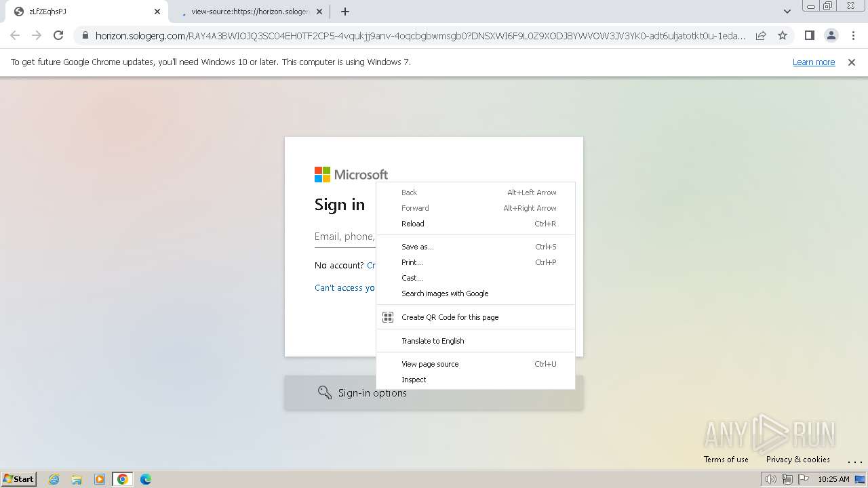Select Back in the context menu
The height and width of the screenshot is (488, 868).
[x=475, y=192]
